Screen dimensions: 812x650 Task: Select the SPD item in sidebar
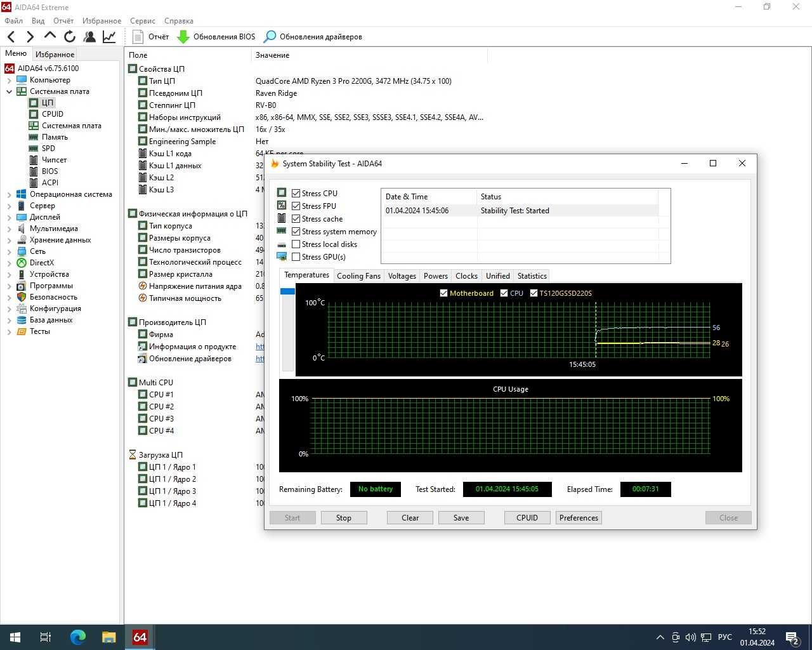(48, 149)
